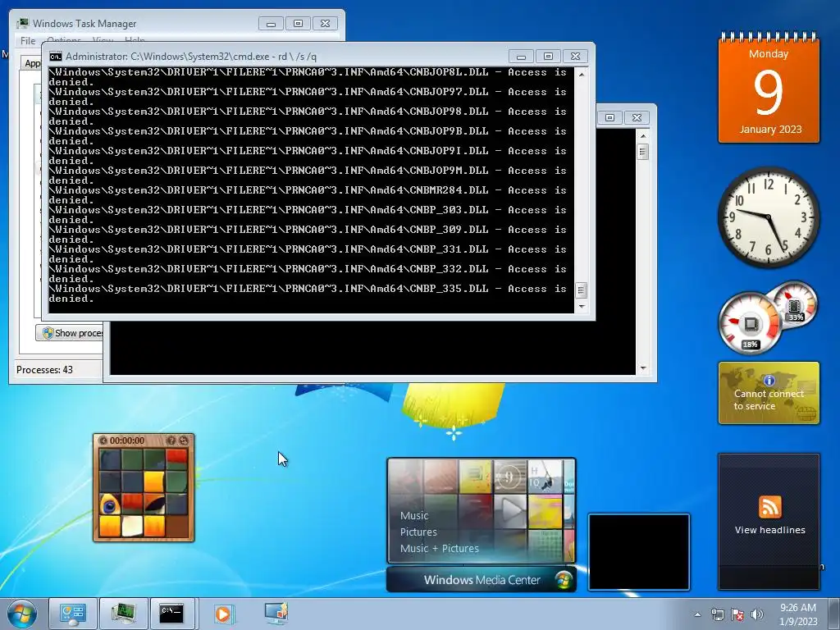Click the black slide show gadget
Viewport: 840px width, 630px height.
638,552
